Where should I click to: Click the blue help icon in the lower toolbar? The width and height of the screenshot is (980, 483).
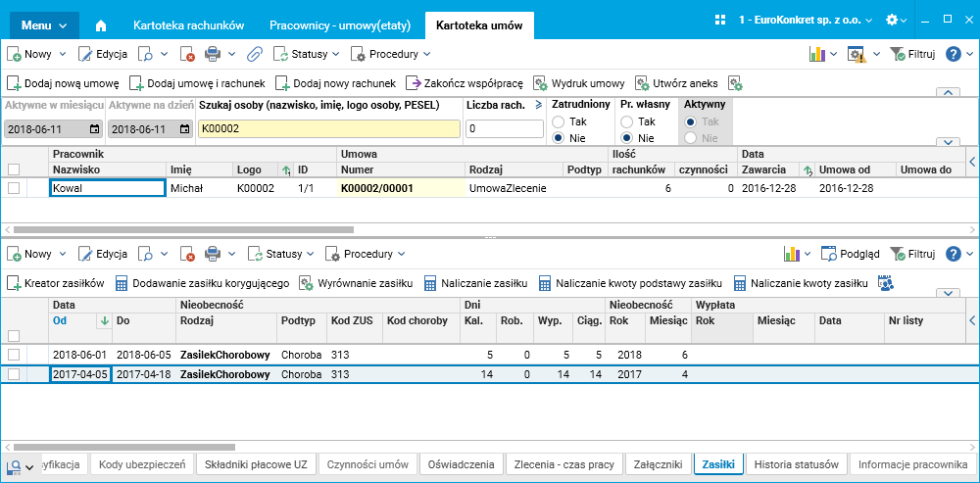(x=953, y=254)
